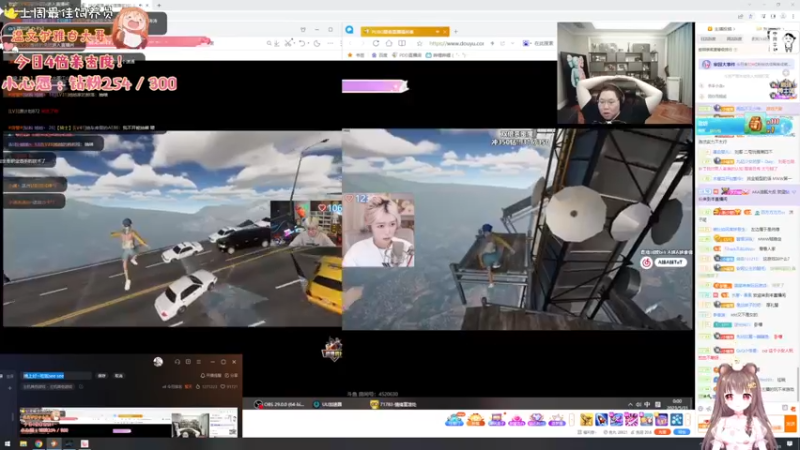Click 取消 button beside stream title

click(x=119, y=376)
